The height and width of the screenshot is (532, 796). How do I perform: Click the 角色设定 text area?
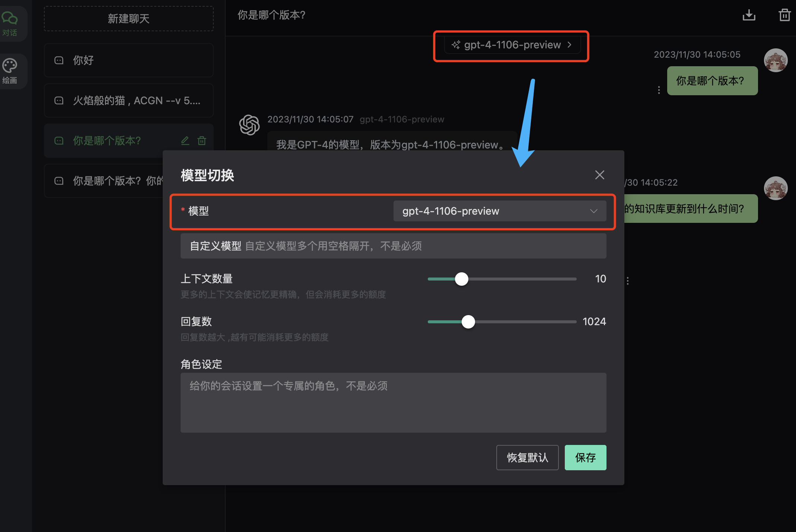(x=393, y=403)
